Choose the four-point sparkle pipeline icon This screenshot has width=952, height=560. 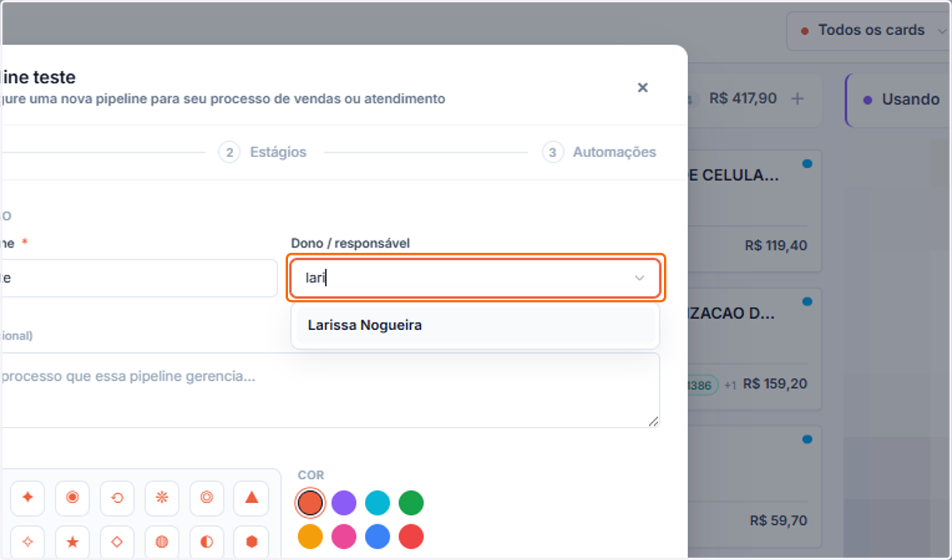coord(28,498)
